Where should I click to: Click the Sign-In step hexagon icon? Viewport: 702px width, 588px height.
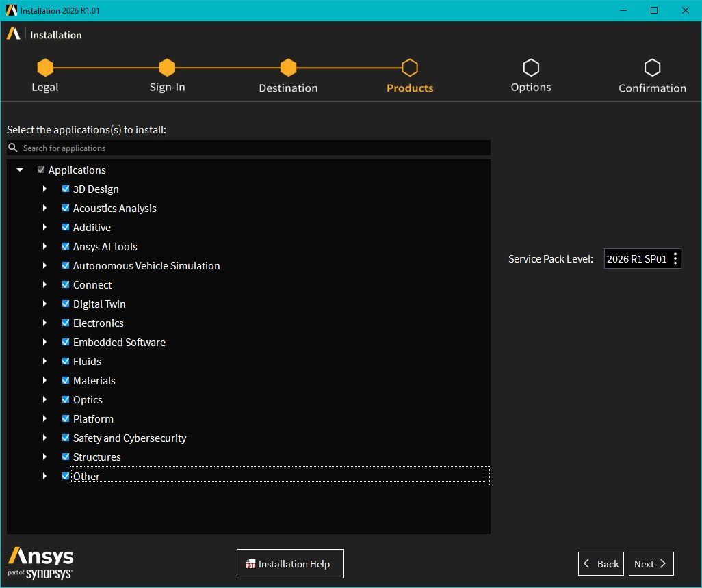pos(167,68)
